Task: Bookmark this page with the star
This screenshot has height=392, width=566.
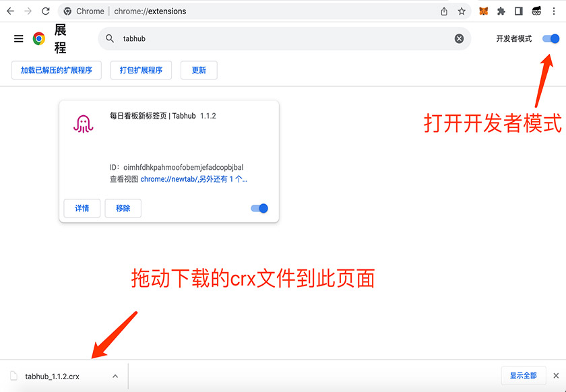Action: [x=462, y=11]
